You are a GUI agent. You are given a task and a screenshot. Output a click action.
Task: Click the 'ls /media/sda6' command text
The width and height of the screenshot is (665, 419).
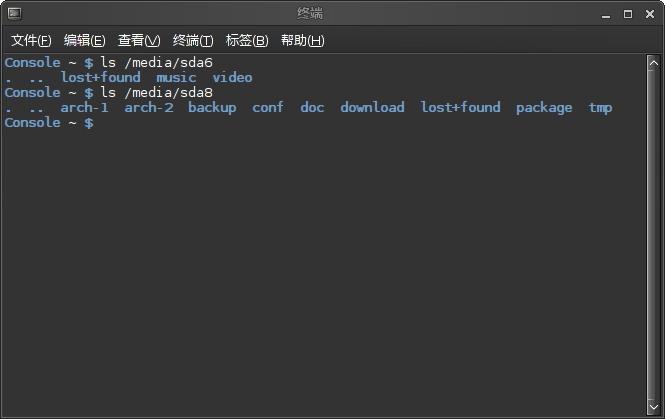tap(156, 63)
